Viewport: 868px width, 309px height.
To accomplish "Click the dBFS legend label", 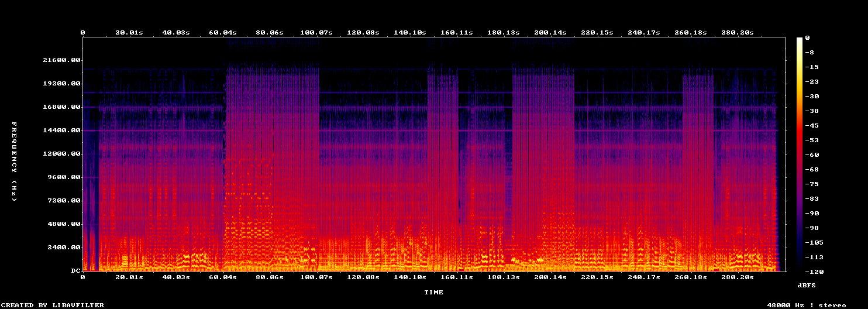I will [x=807, y=285].
